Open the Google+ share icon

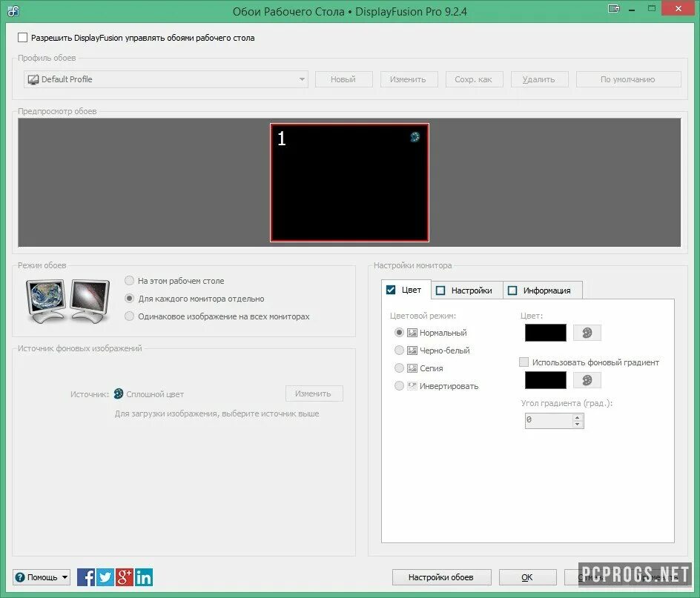coord(124,577)
